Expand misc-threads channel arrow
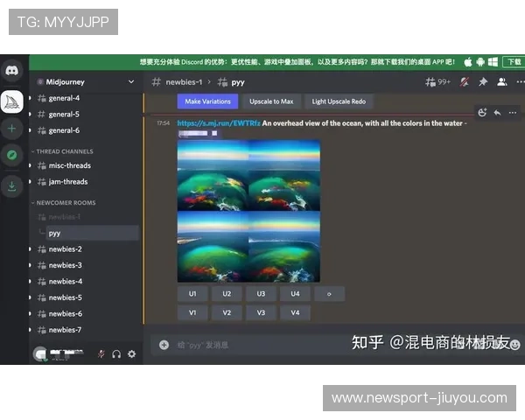 pos(30,165)
